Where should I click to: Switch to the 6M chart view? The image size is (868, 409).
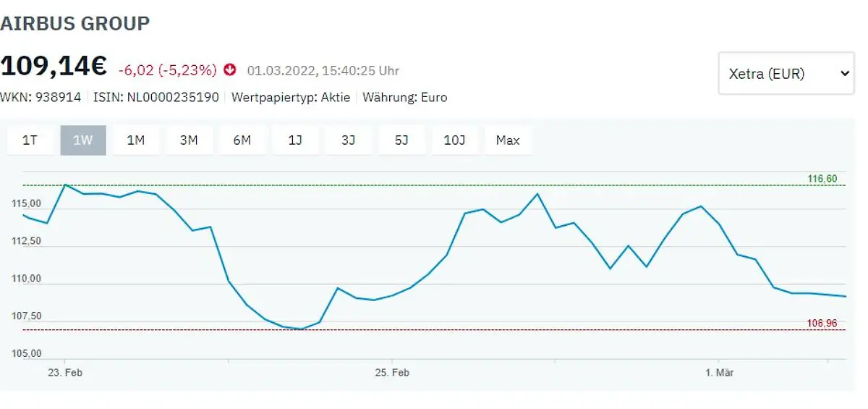pyautogui.click(x=242, y=140)
